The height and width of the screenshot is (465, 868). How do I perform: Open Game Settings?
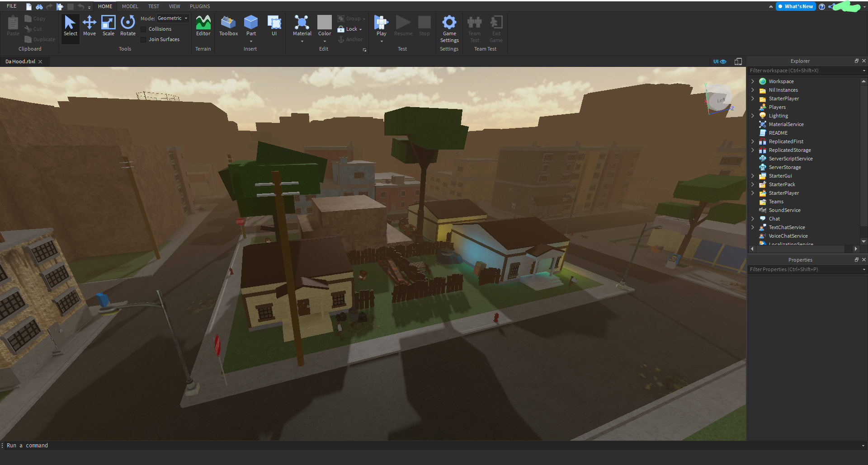[449, 29]
